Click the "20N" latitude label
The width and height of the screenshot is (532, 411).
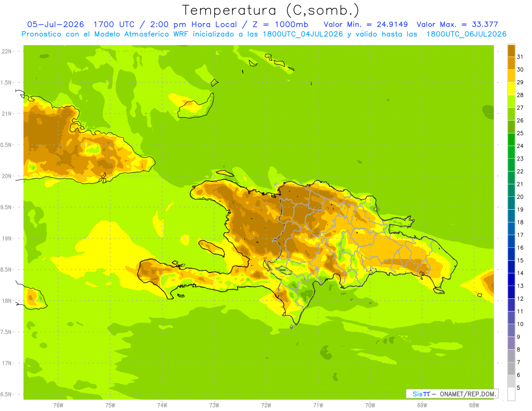tap(7, 176)
